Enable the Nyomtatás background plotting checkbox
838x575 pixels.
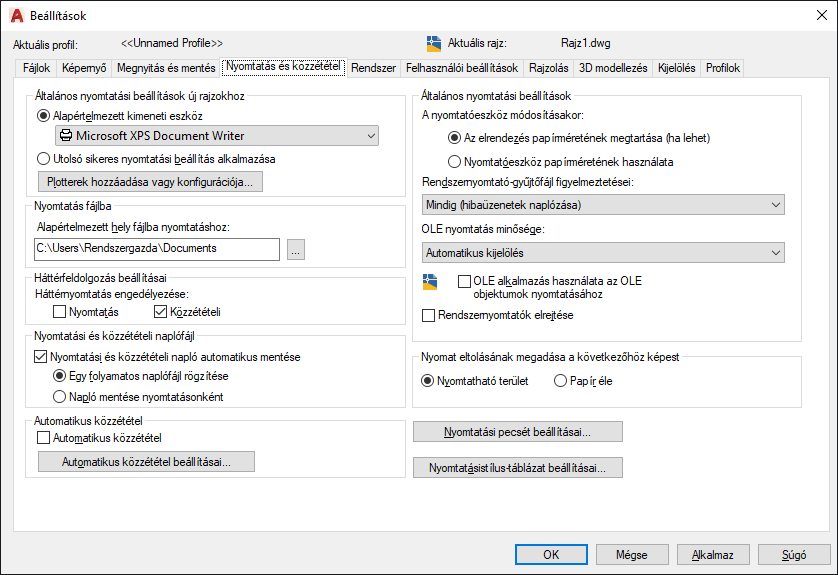pyautogui.click(x=59, y=312)
